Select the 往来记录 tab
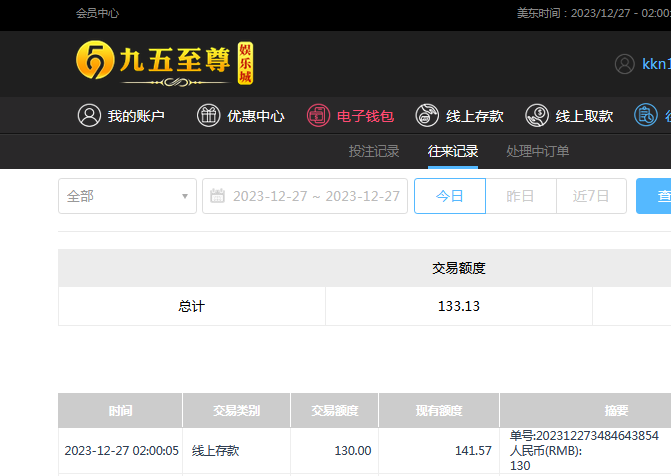671x476 pixels. (x=453, y=152)
